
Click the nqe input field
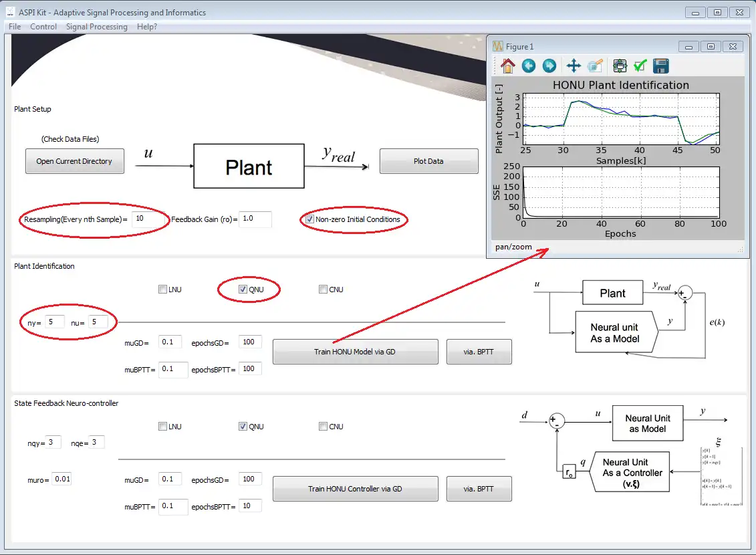(x=97, y=442)
